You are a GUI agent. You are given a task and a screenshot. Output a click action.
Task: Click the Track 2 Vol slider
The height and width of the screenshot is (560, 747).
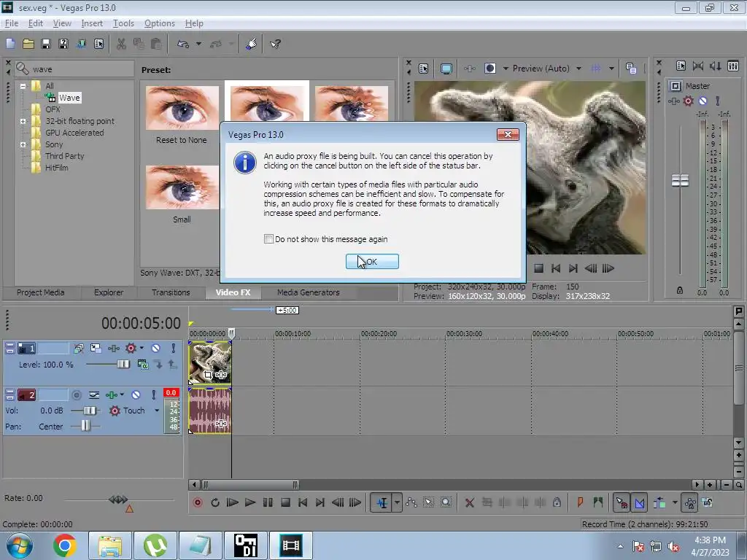tap(89, 411)
